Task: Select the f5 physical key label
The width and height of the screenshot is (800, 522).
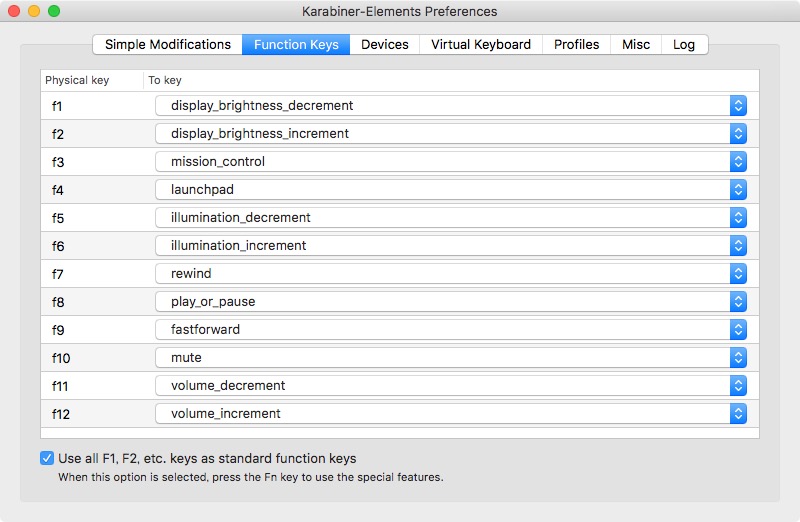Action: [58, 218]
